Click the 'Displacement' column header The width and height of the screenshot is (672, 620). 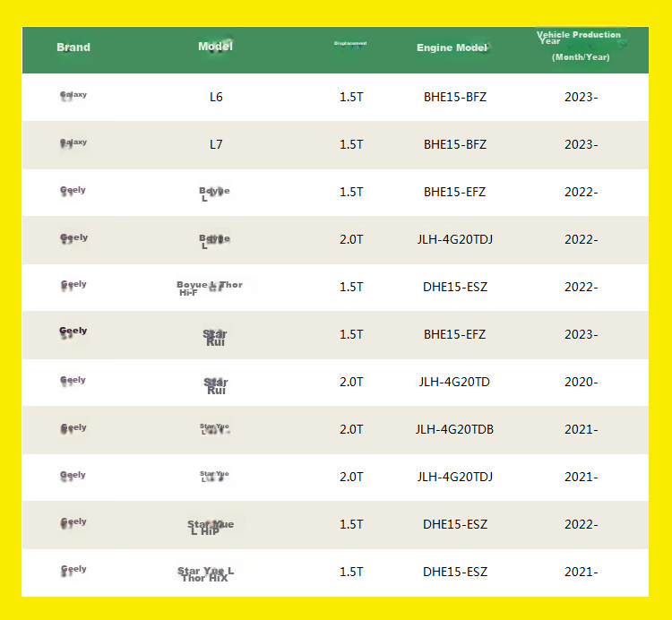pyautogui.click(x=350, y=43)
